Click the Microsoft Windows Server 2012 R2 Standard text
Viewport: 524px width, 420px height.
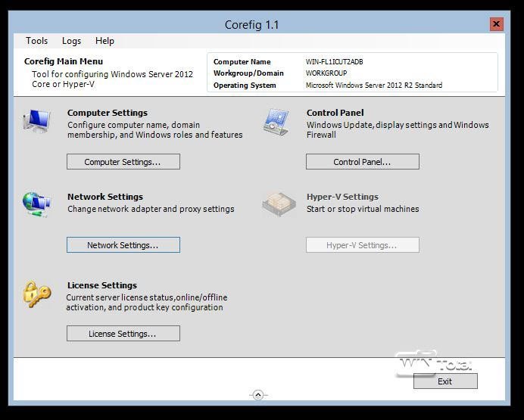[x=374, y=85]
